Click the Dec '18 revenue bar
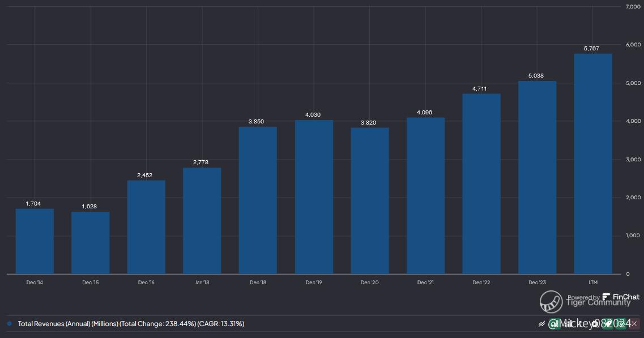 258,200
